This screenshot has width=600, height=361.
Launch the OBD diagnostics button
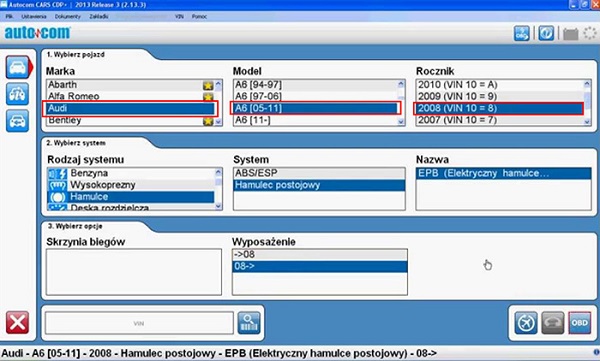coord(579,323)
